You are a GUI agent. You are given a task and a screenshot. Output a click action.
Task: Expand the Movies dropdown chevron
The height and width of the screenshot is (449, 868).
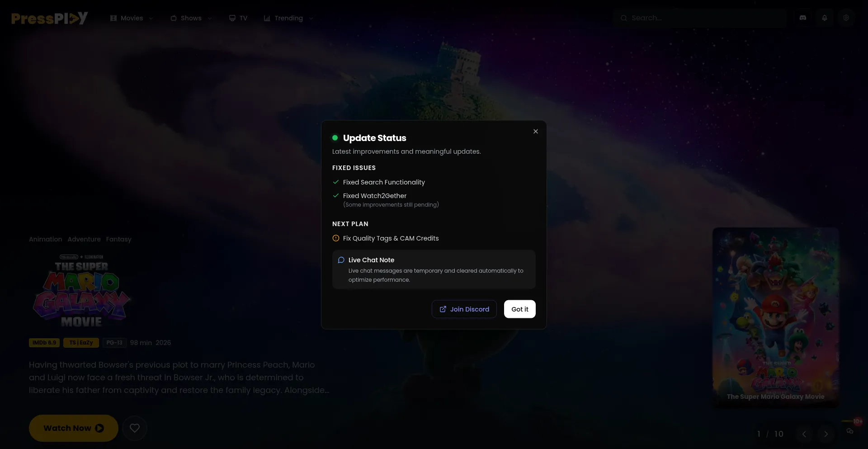[x=151, y=19]
